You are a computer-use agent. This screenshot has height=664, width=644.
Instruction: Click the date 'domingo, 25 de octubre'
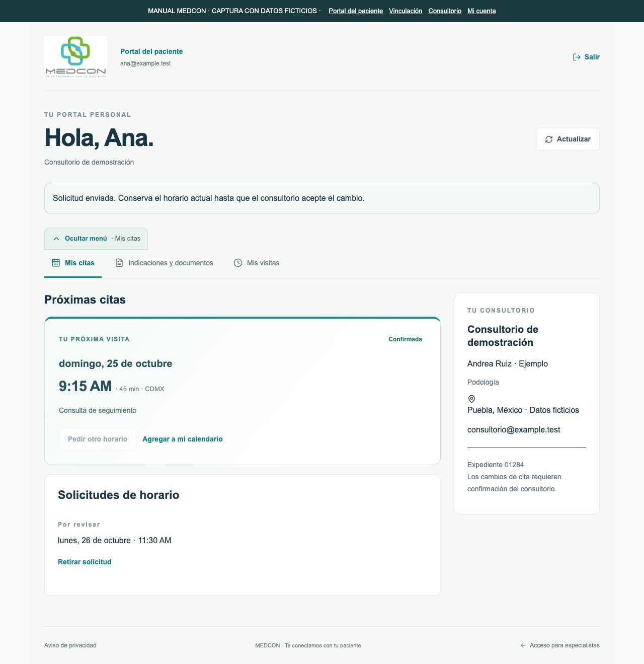[116, 363]
